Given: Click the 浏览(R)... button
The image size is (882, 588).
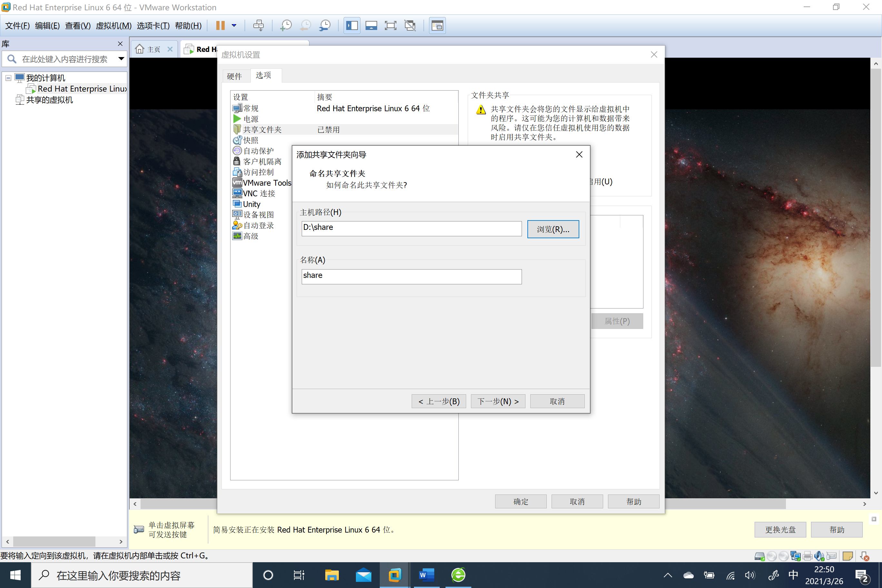Looking at the screenshot, I should tap(553, 229).
